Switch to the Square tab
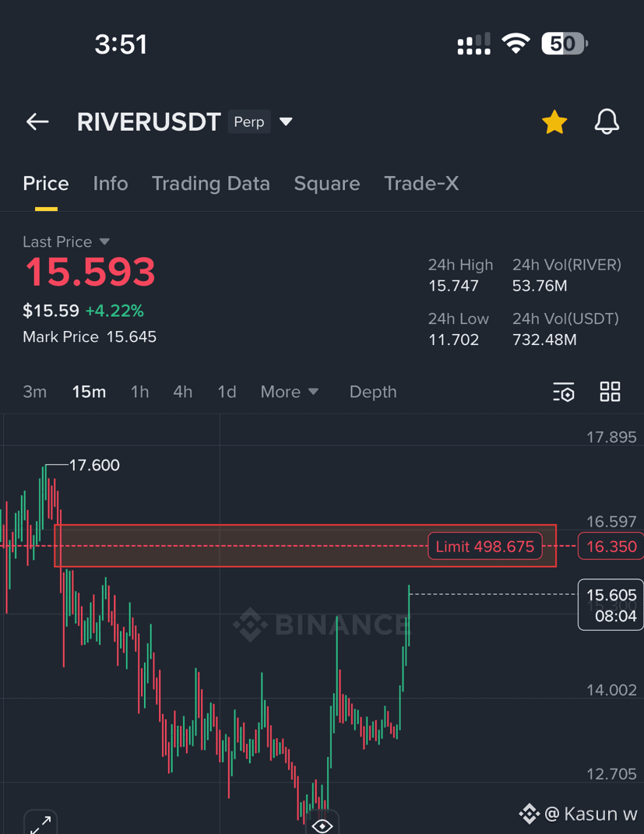Image resolution: width=644 pixels, height=834 pixels. [x=327, y=184]
